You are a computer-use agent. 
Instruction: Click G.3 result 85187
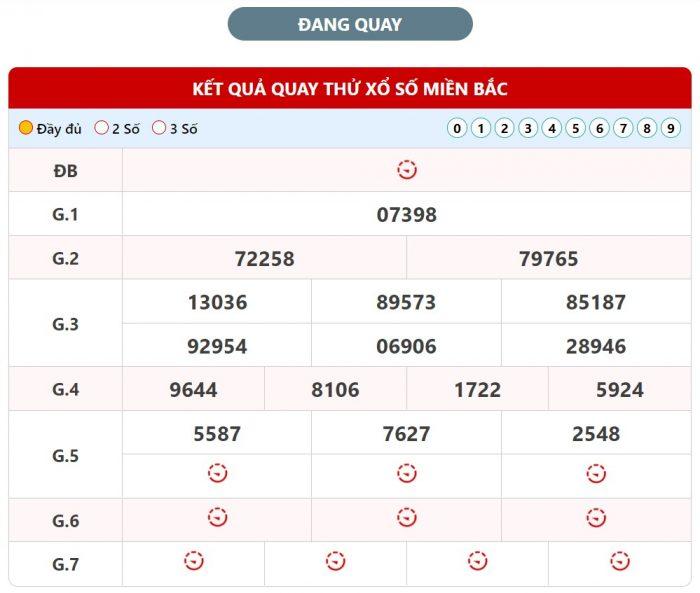pyautogui.click(x=596, y=302)
